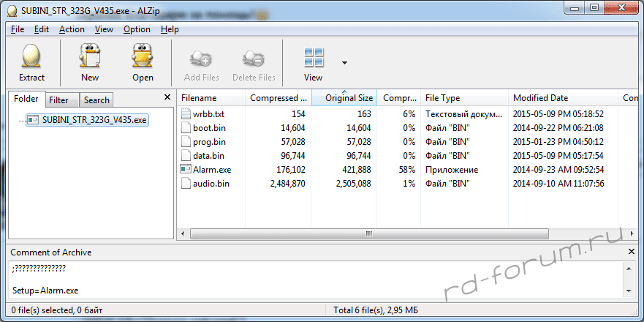The height and width of the screenshot is (322, 644).
Task: Select the wrbb.txt text file icon
Action: pyautogui.click(x=186, y=114)
